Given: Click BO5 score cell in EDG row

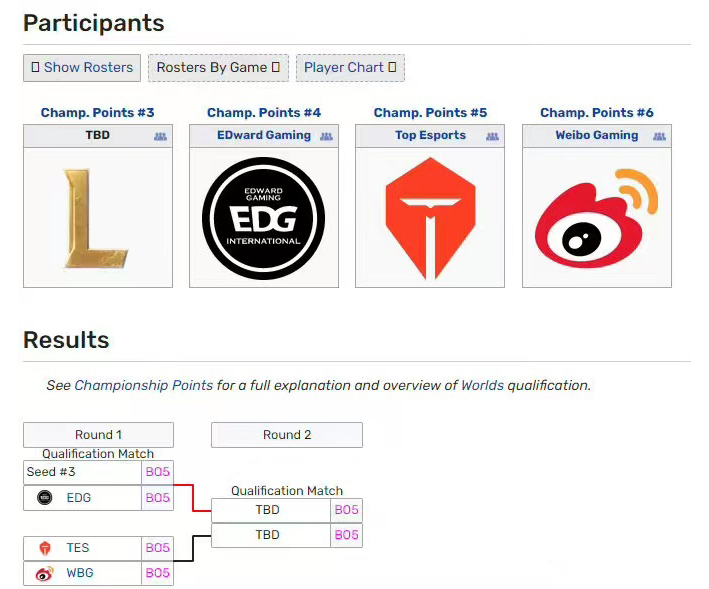Looking at the screenshot, I should (x=158, y=498).
